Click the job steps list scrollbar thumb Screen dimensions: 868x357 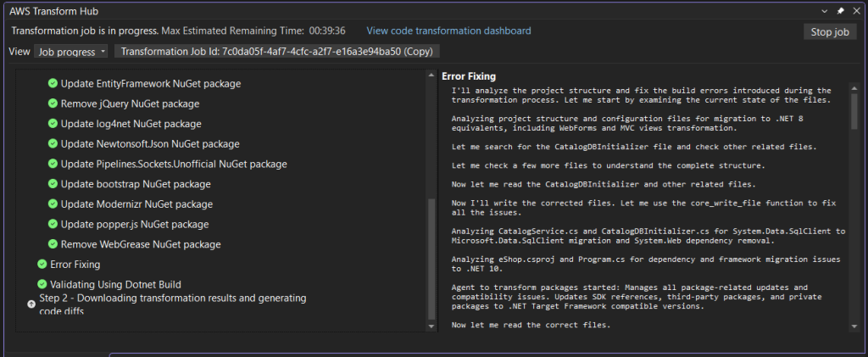431,259
